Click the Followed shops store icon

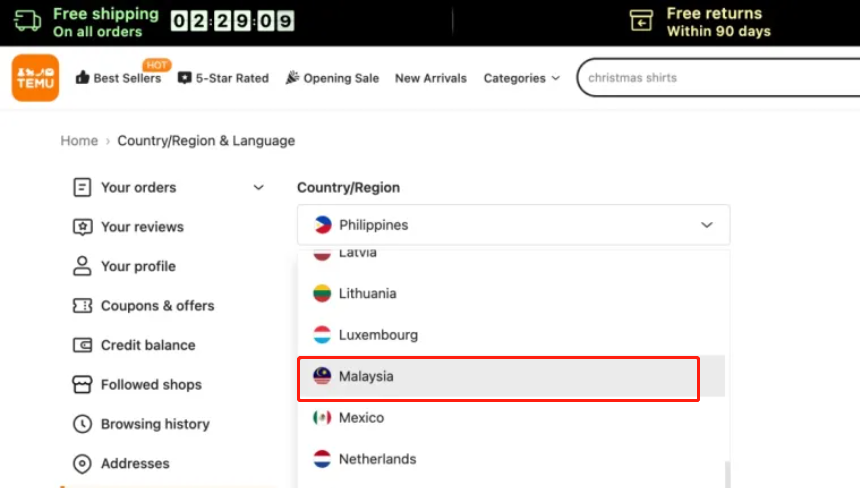click(82, 385)
